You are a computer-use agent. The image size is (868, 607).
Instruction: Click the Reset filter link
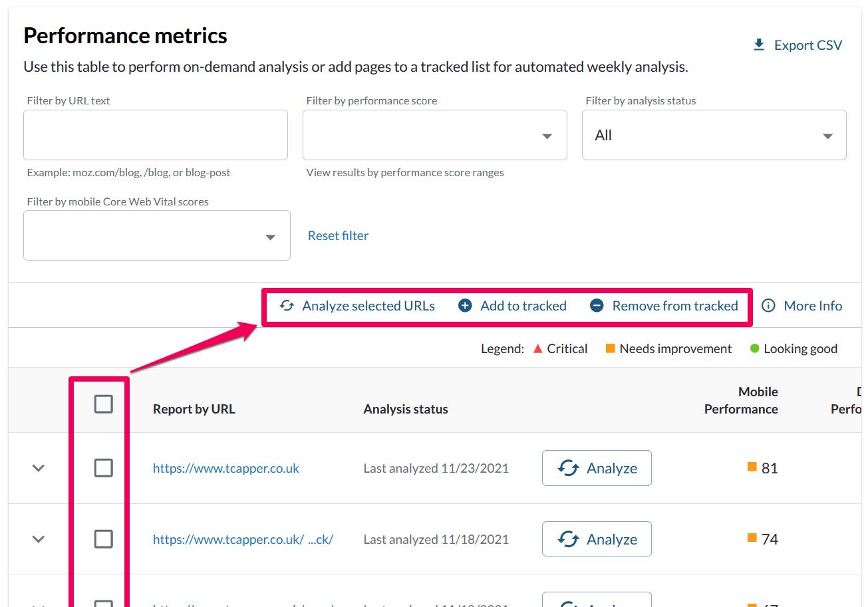click(338, 235)
